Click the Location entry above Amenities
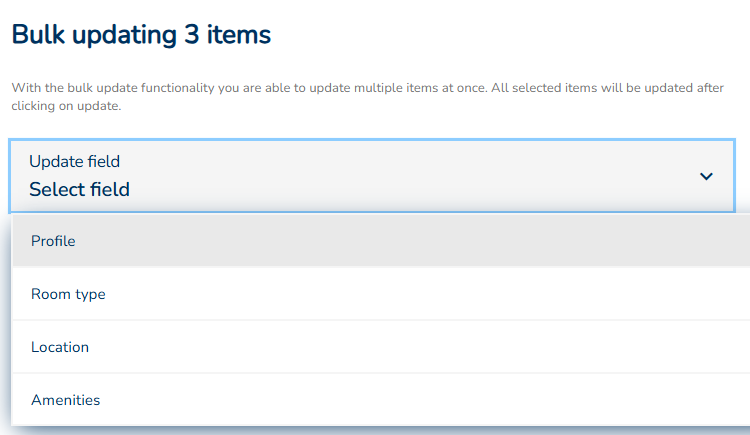 [x=60, y=347]
